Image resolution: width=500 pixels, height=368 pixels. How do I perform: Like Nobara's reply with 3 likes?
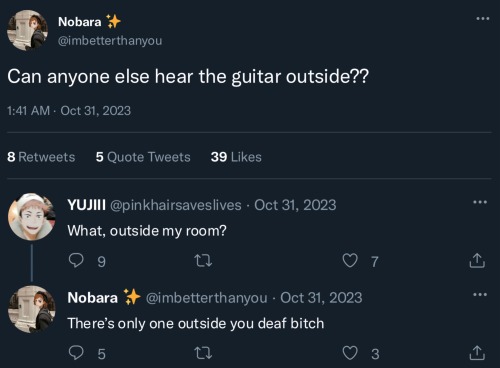pos(350,353)
